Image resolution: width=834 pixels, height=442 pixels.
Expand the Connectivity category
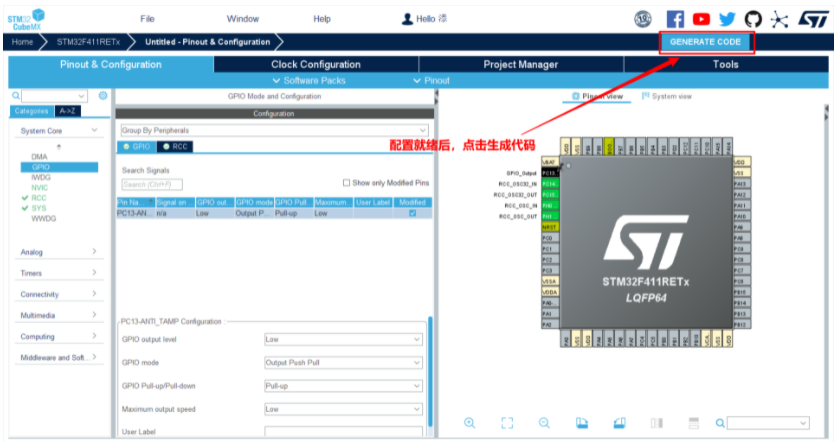(94, 294)
